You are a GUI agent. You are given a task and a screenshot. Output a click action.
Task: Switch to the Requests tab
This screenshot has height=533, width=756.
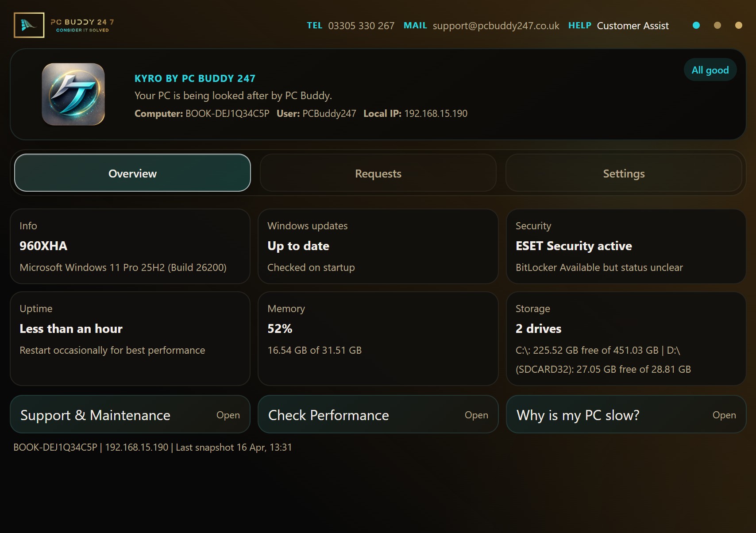378,173
